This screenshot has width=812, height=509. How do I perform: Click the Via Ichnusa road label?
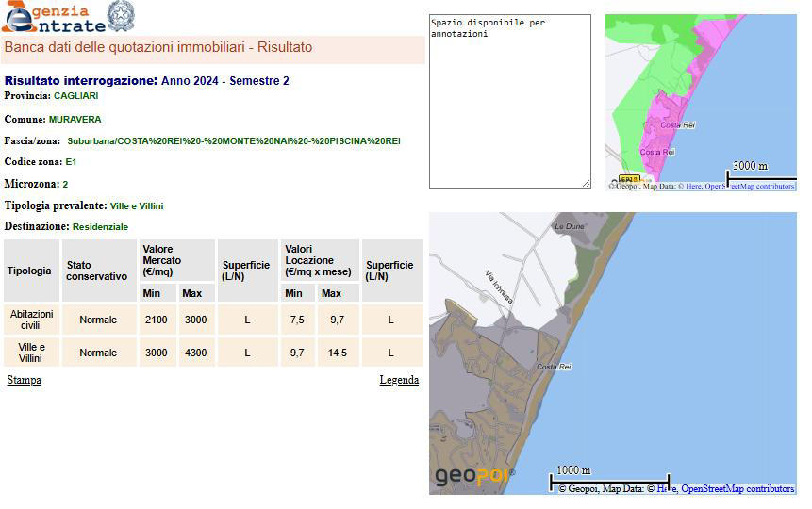[499, 287]
